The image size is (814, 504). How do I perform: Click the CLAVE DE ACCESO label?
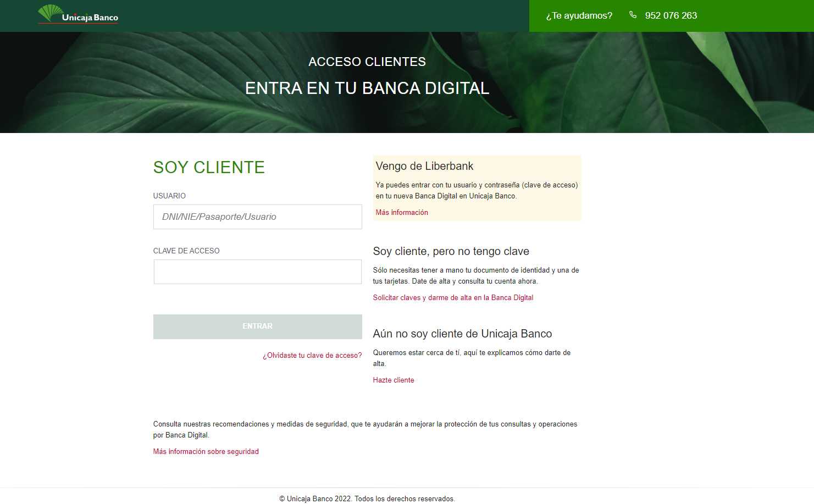186,251
